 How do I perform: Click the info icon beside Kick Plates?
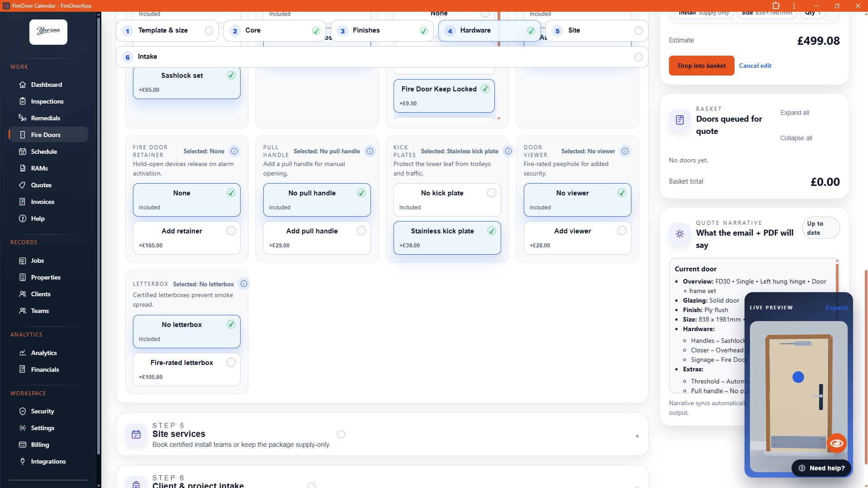coord(508,151)
